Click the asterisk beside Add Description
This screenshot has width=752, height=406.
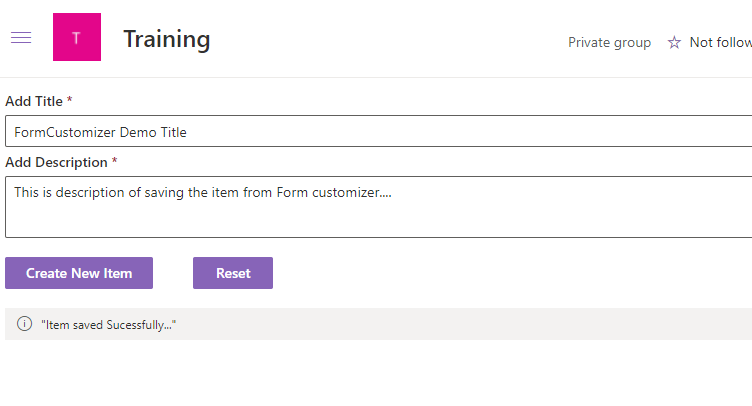coord(114,161)
